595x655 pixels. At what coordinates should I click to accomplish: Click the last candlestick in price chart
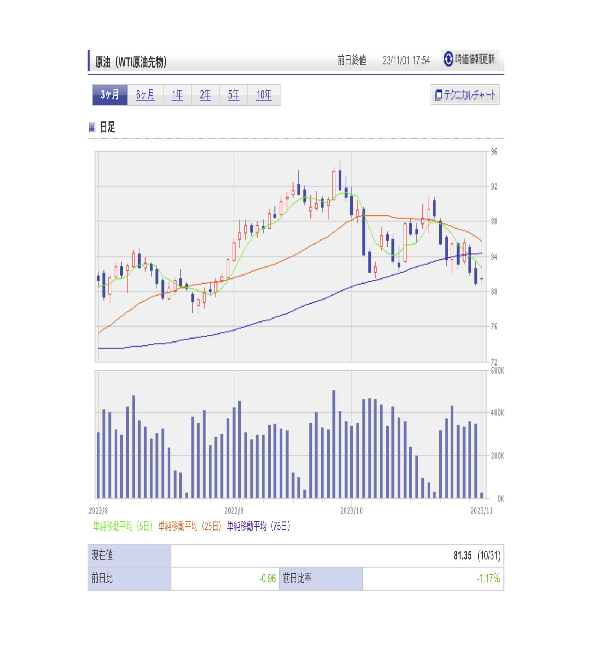[x=482, y=279]
